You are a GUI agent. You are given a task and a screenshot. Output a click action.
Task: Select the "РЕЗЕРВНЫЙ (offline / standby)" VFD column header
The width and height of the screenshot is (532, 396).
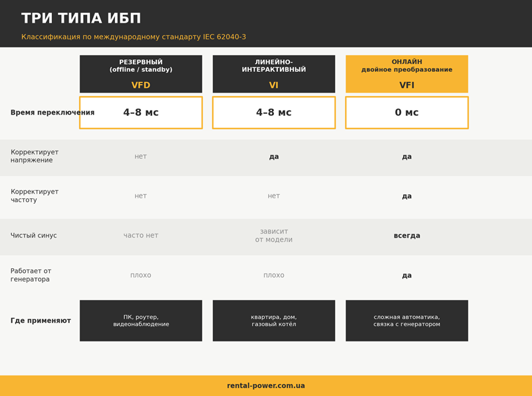pos(141,74)
